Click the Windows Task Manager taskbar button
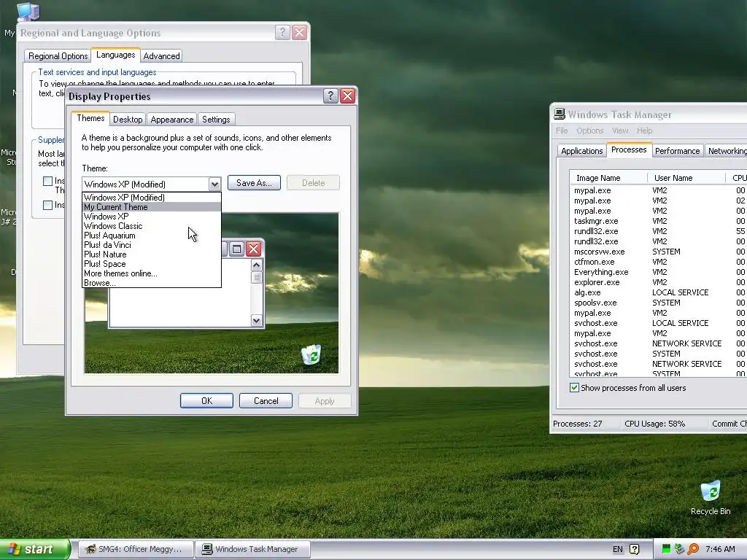This screenshot has width=747, height=560. coord(252,549)
